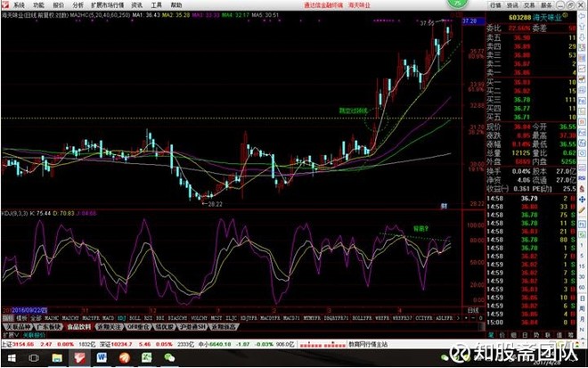Image resolution: width=588 pixels, height=368 pixels.
Task: Click the 关联报价 link
Action: coord(34,335)
